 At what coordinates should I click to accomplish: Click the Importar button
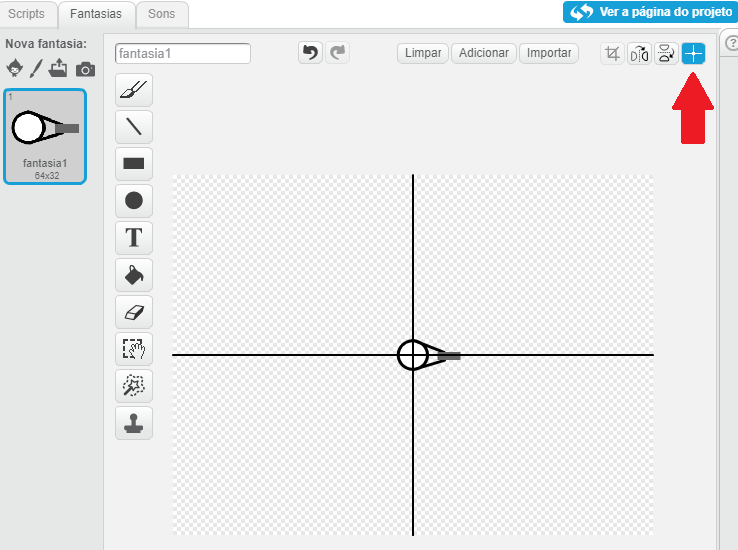point(549,53)
